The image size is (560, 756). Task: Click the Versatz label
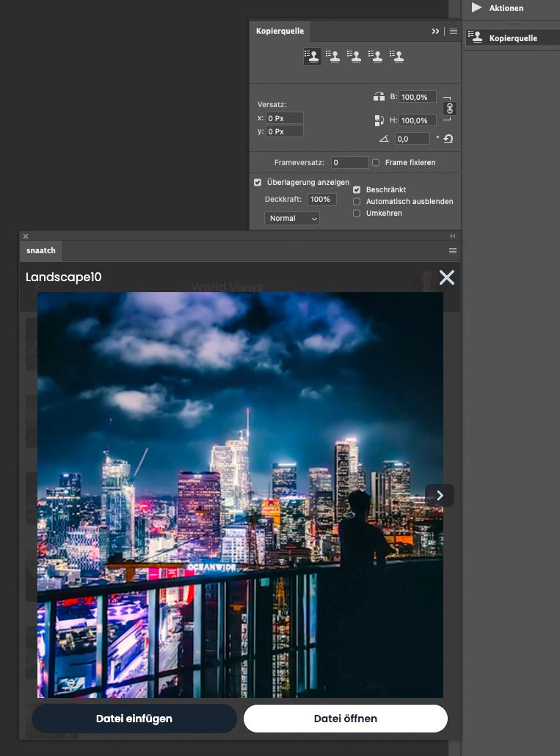272,105
